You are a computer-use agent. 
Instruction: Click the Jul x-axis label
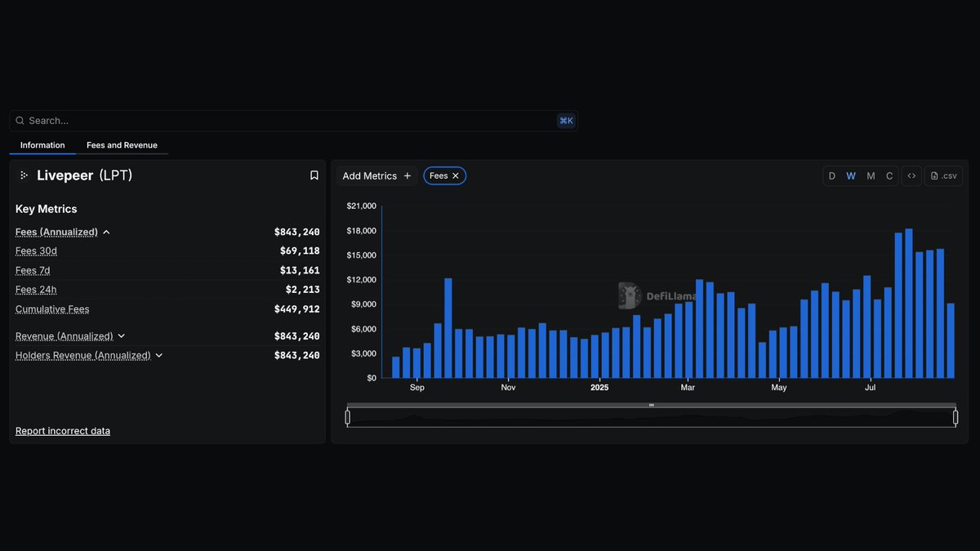coord(871,388)
